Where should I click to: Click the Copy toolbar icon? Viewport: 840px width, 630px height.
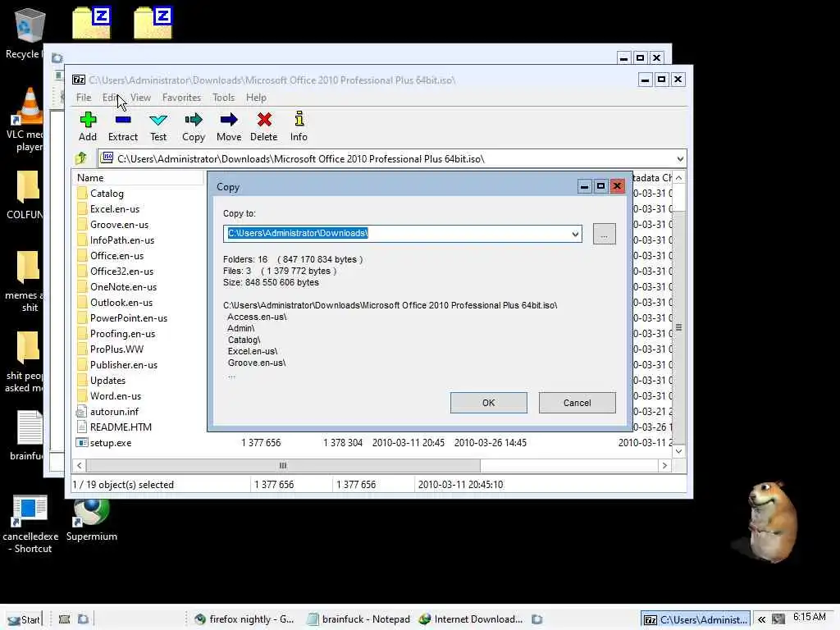[x=194, y=120]
